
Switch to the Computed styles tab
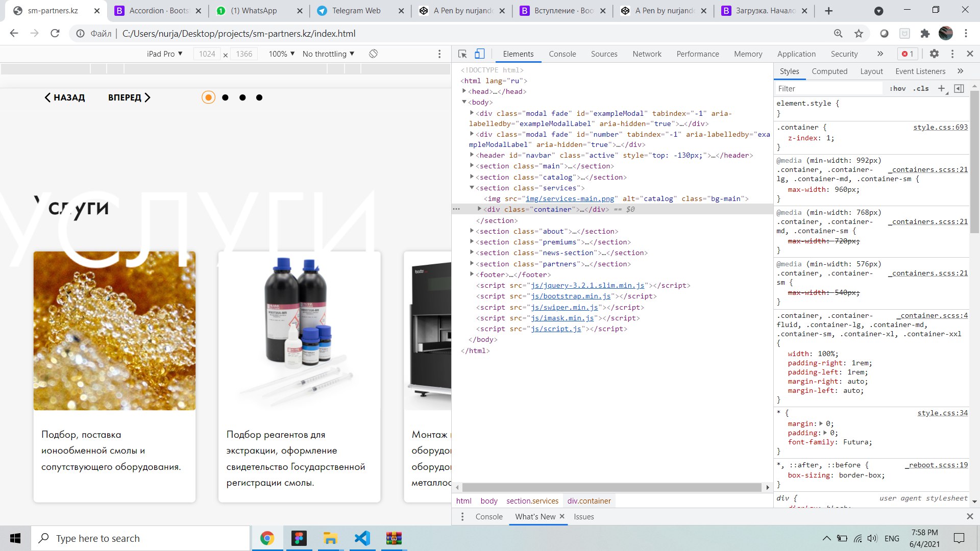tap(829, 71)
